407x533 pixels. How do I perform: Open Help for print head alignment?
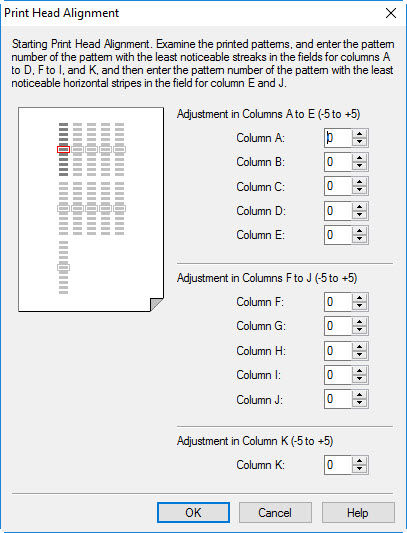tap(358, 512)
